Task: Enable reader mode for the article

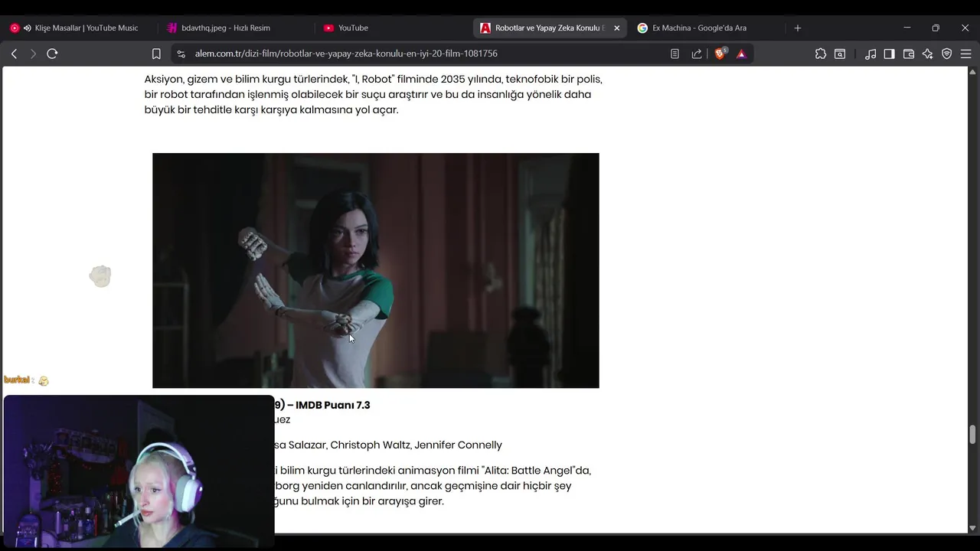Action: pos(675,54)
